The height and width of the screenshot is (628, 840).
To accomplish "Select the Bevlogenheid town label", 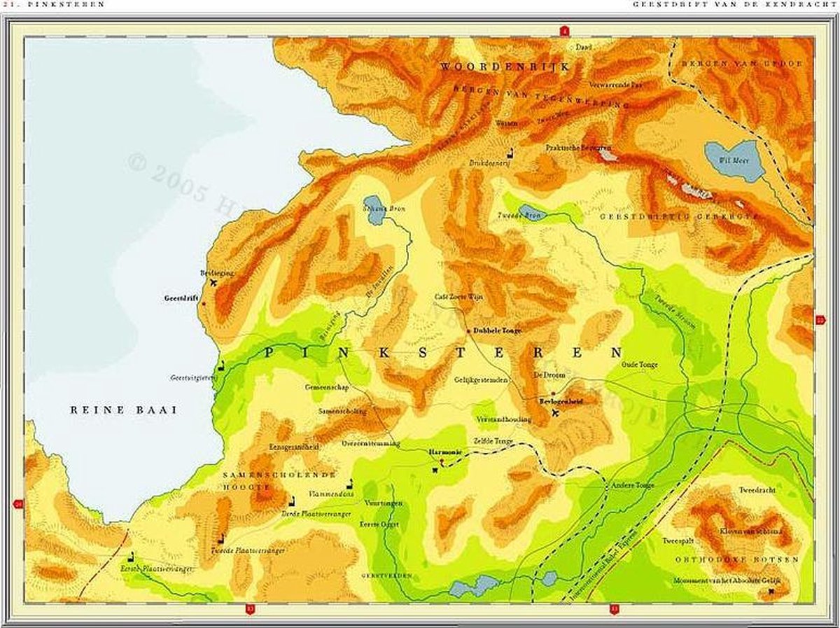I will pyautogui.click(x=561, y=401).
